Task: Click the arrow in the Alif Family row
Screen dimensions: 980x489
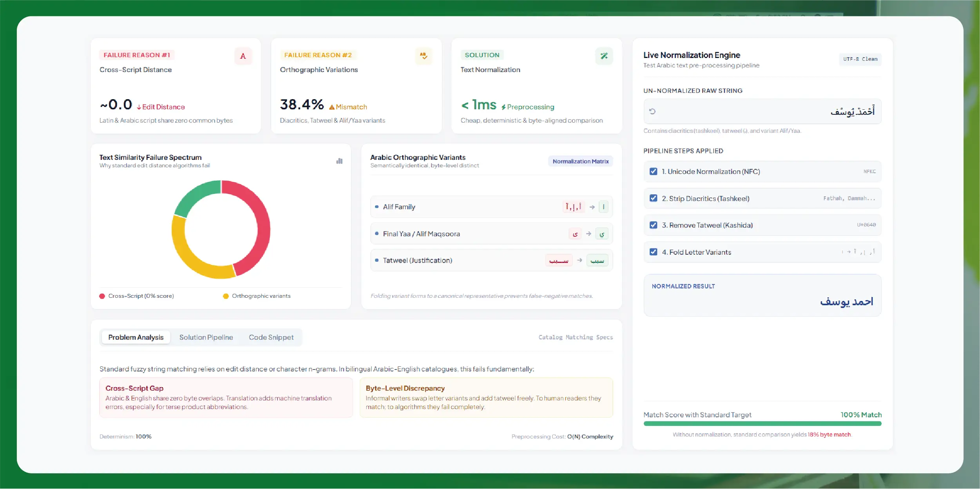Action: (x=592, y=207)
